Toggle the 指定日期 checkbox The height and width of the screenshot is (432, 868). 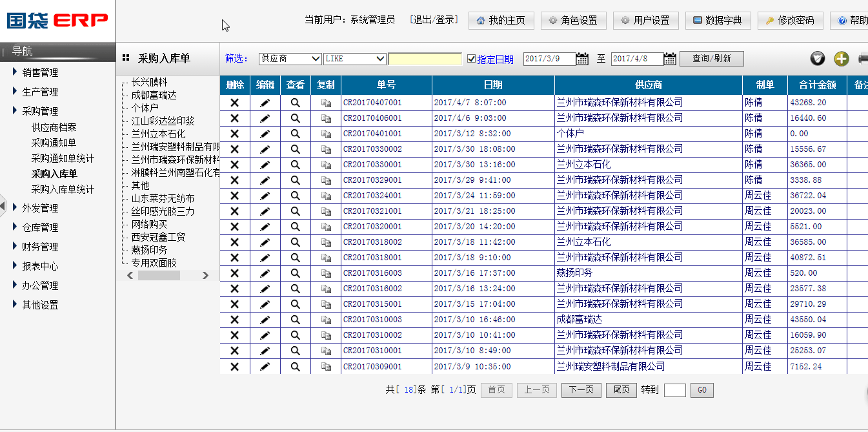click(x=471, y=59)
